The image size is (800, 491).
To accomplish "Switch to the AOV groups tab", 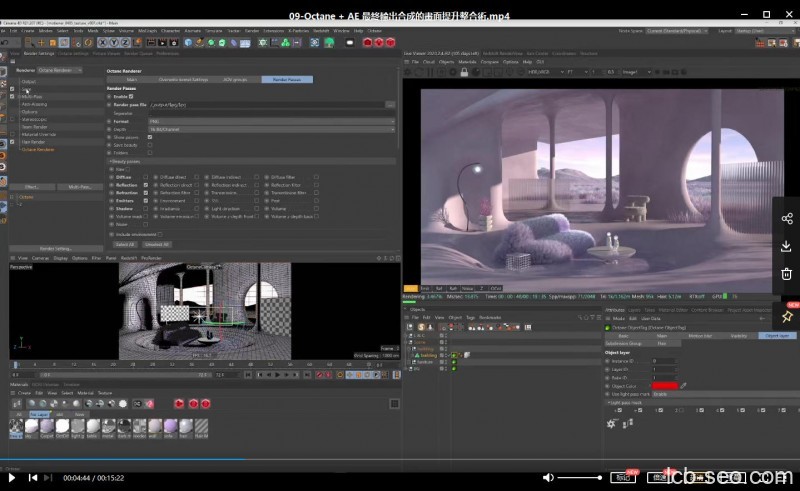I will tap(234, 79).
